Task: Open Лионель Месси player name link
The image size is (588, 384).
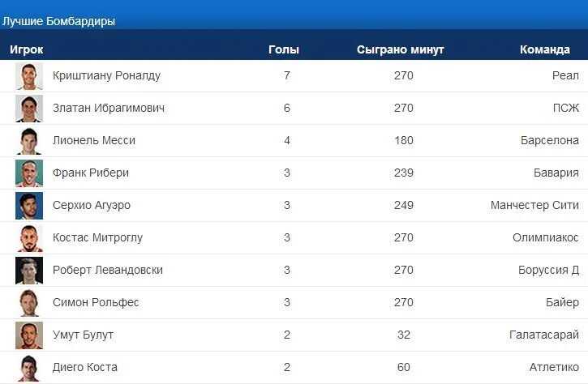Action: tap(94, 141)
